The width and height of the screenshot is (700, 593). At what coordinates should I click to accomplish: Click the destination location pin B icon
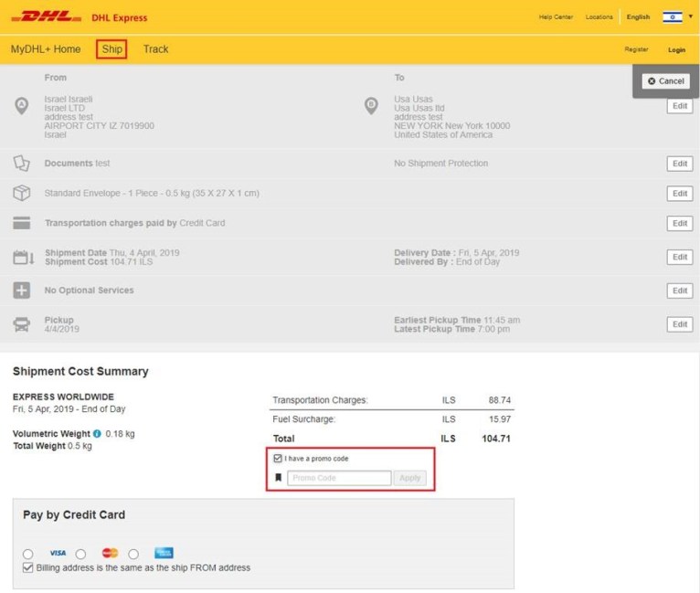coord(371,106)
